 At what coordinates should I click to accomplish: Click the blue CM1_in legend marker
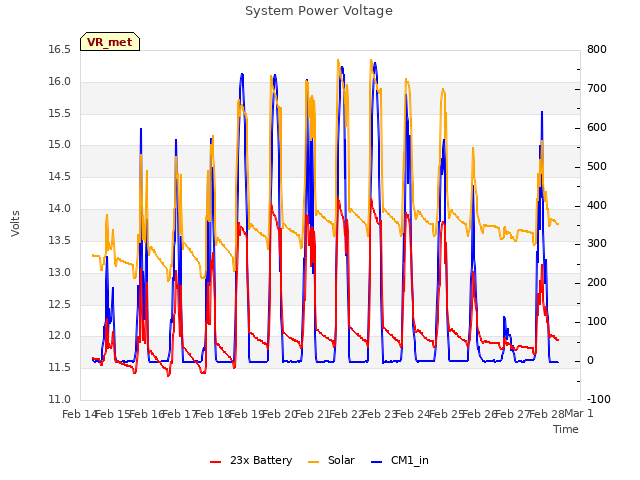pos(376,462)
